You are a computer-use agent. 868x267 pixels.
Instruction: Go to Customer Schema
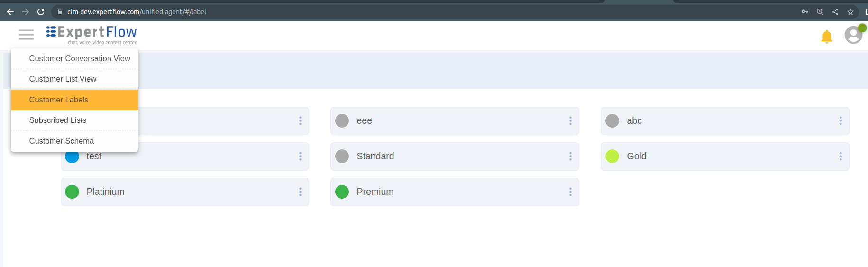62,141
